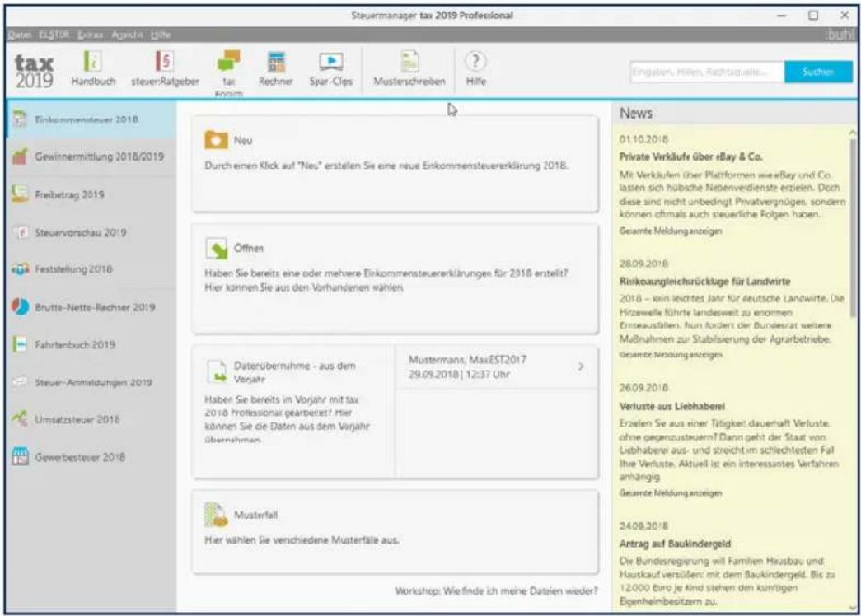The width and height of the screenshot is (861, 616).
Task: Focus the search input field
Action: [707, 72]
